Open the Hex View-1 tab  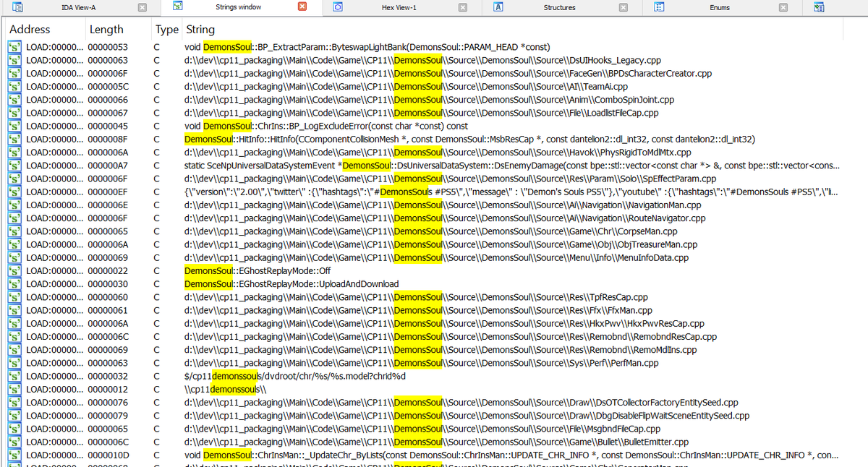coord(399,7)
